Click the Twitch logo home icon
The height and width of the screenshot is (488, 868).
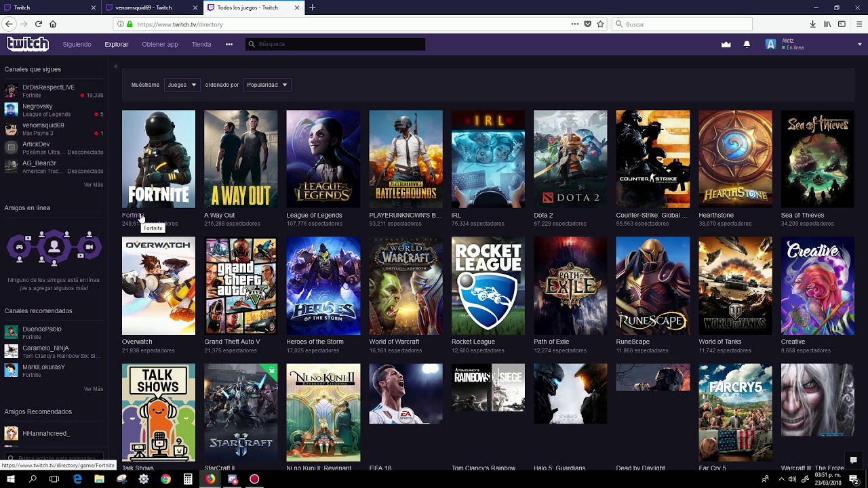[28, 44]
